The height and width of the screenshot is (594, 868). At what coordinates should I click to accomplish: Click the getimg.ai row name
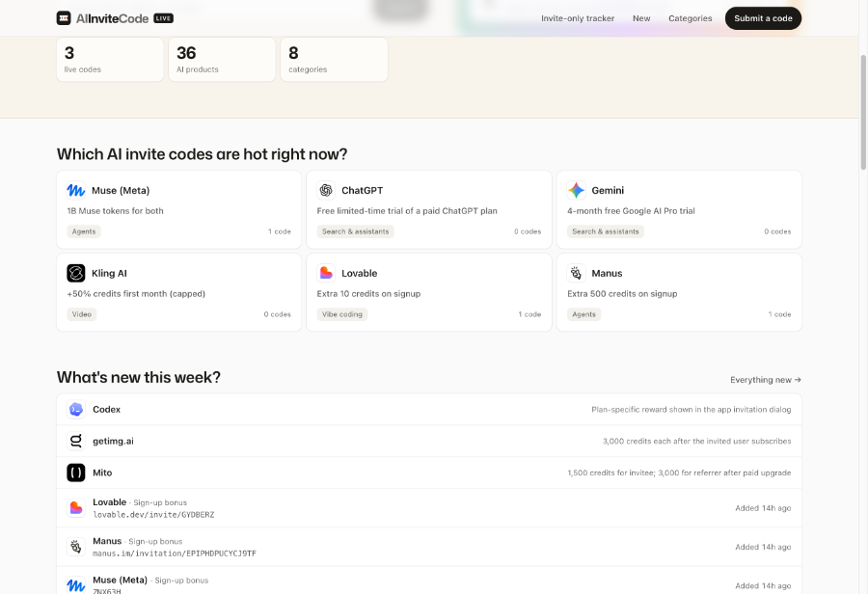[x=113, y=442]
